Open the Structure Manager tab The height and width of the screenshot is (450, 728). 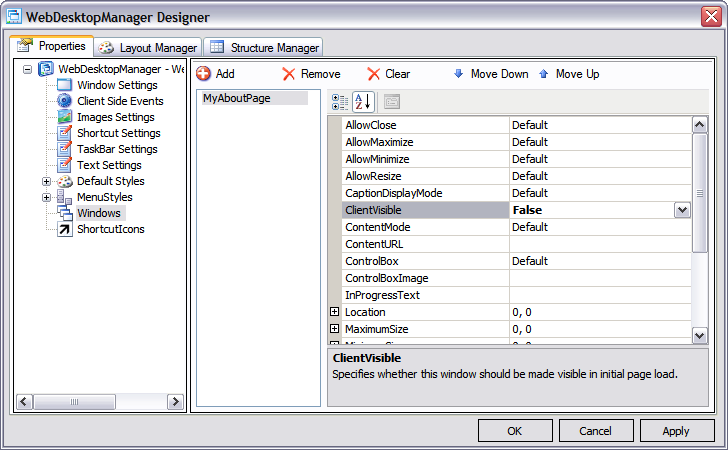(x=264, y=47)
